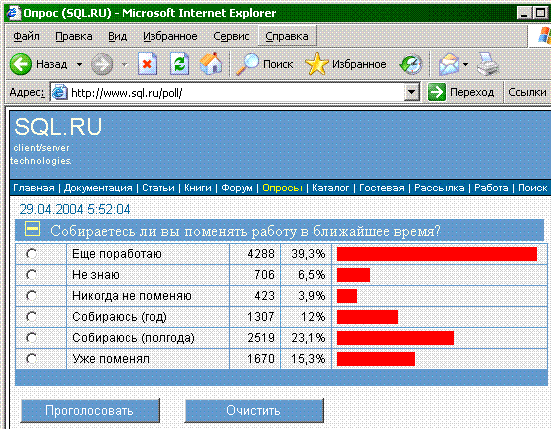Open Поиск magnifier in the toolbar
The width and height of the screenshot is (551, 429).
point(247,64)
